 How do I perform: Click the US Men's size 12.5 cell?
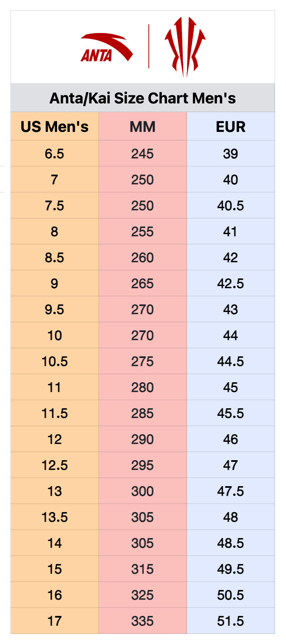point(55,465)
